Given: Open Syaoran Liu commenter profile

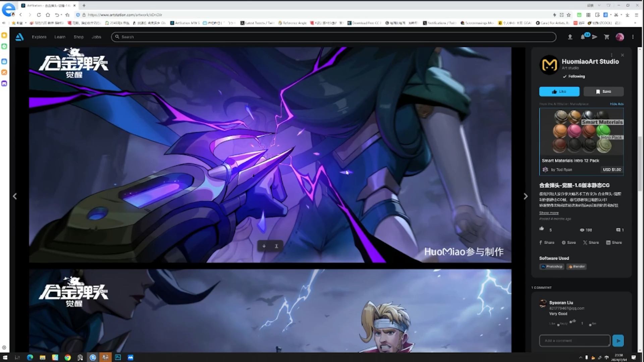Looking at the screenshot, I should 561,303.
